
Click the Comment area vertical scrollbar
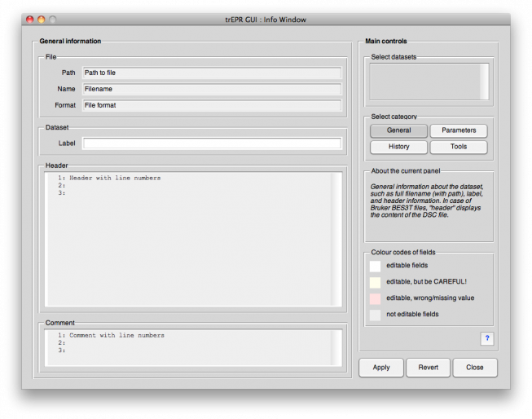tap(336, 347)
